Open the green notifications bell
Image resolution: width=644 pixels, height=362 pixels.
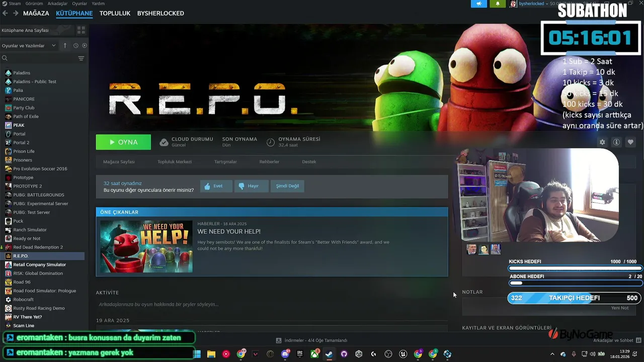point(498,4)
